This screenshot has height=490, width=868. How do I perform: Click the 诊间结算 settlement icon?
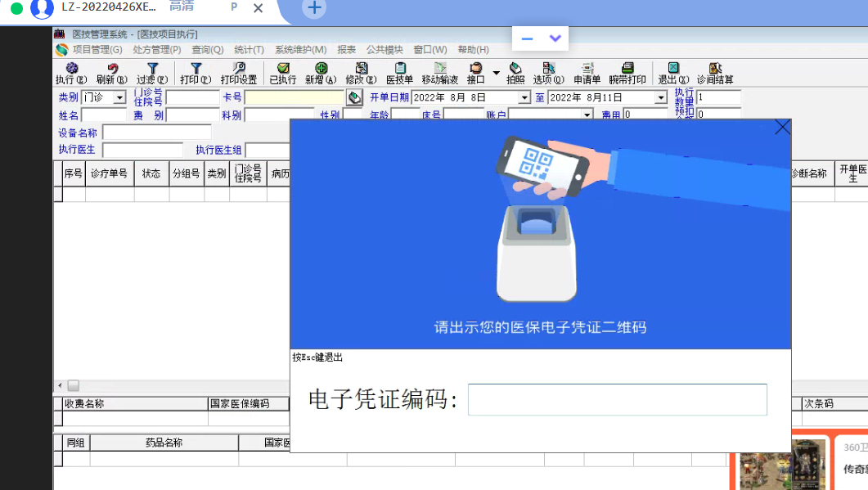pyautogui.click(x=715, y=74)
